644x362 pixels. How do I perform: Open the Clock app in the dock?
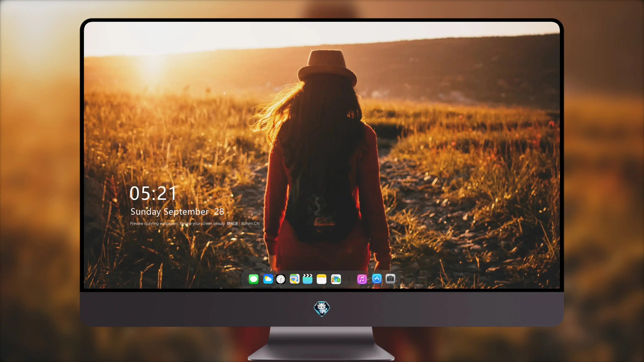click(x=281, y=279)
